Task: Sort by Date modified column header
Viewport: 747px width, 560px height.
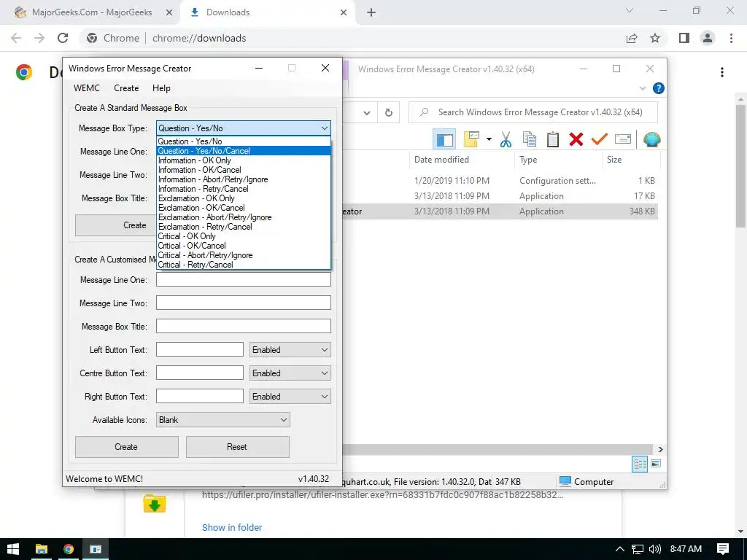Action: click(x=462, y=160)
